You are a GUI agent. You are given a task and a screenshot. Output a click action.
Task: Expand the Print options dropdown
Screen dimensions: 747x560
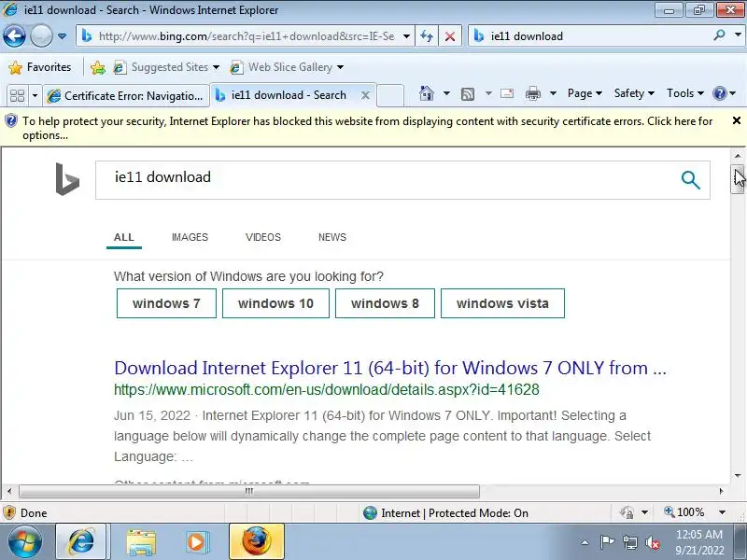(x=553, y=93)
